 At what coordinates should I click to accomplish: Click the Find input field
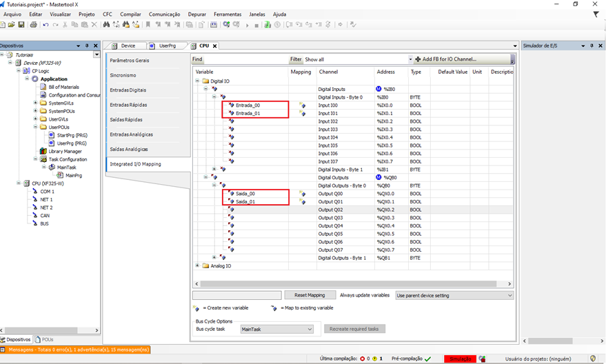click(x=245, y=60)
